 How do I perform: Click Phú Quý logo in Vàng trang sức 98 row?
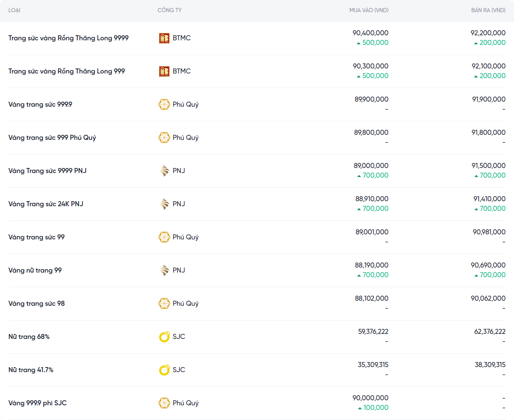(x=164, y=304)
